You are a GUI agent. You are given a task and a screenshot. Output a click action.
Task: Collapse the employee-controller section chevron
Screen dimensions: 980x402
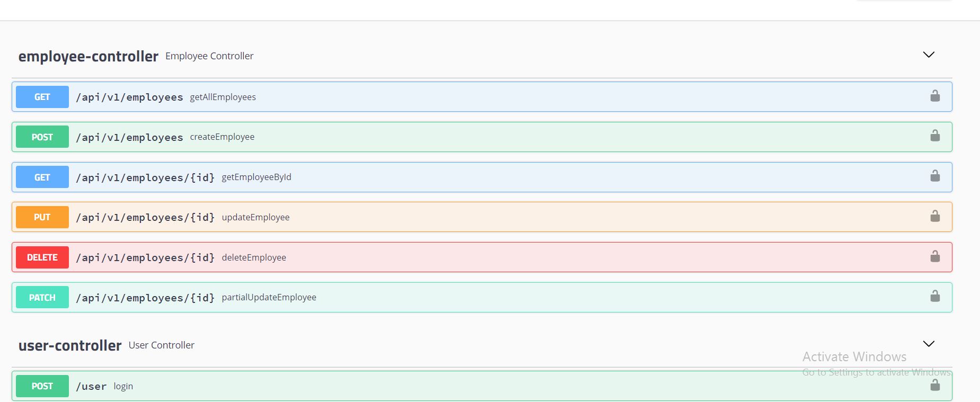click(x=929, y=55)
